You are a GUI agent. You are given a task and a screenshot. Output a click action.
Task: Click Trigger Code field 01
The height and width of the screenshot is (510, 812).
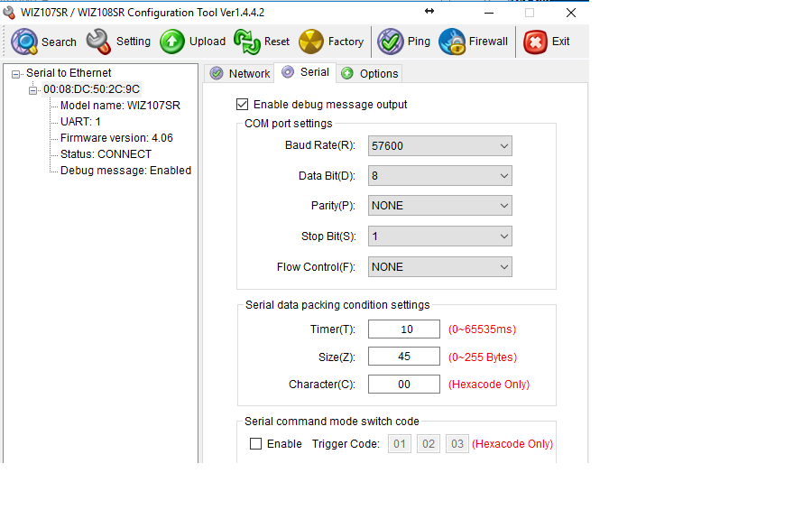pos(400,444)
